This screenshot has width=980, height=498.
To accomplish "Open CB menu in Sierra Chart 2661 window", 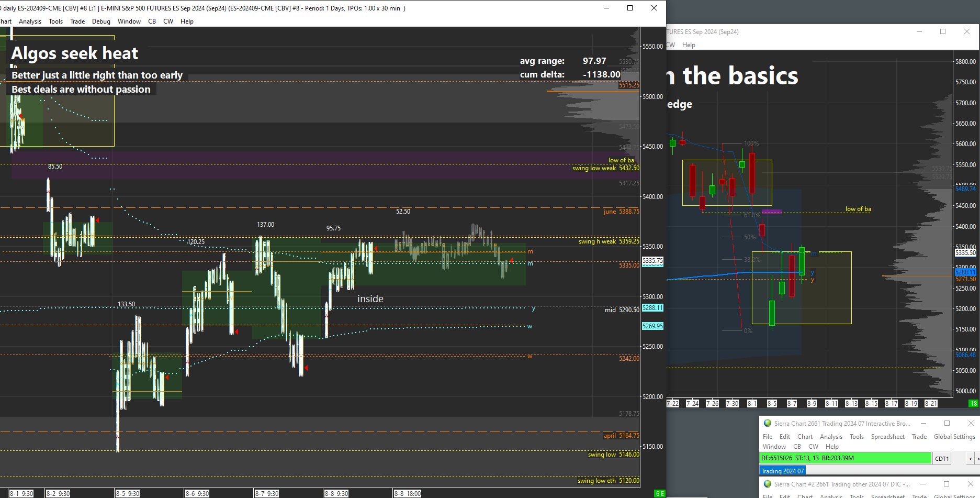I will 797,447.
